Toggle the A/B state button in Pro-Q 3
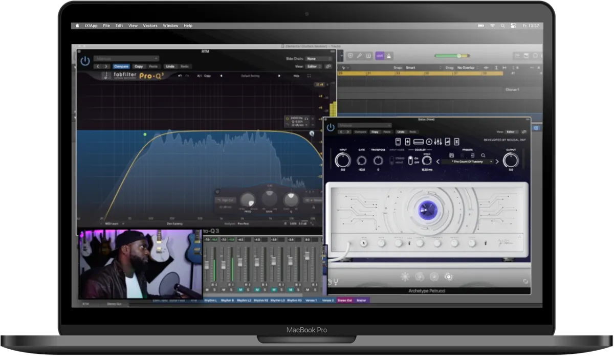614x364 pixels. pyautogui.click(x=200, y=76)
